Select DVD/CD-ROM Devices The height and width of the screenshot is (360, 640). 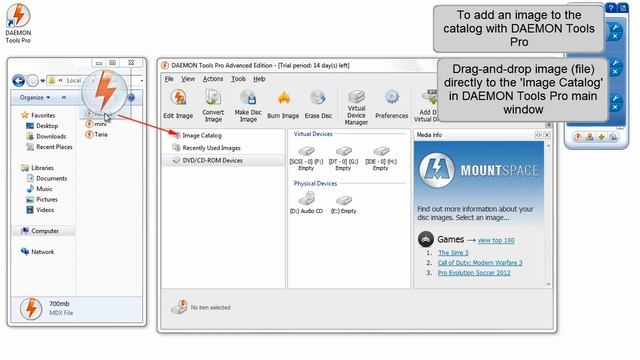[x=224, y=160]
